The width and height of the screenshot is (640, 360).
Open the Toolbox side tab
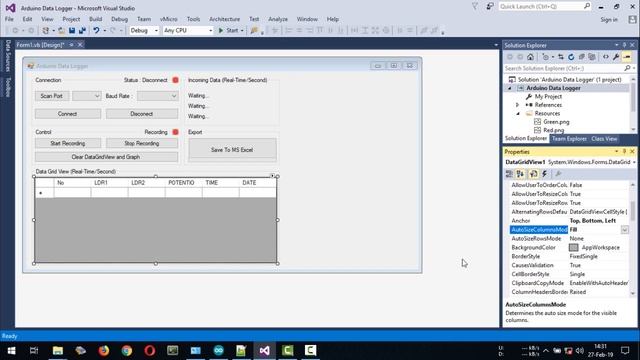tap(8, 87)
